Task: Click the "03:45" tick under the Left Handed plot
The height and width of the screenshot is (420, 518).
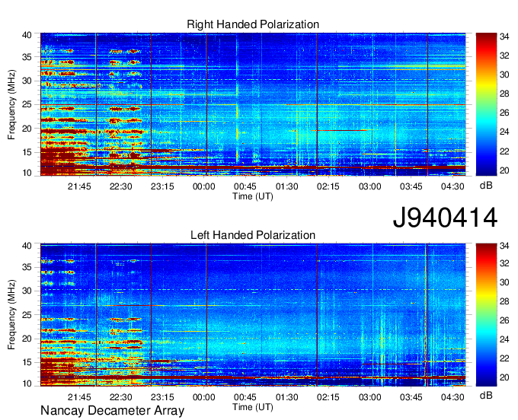Action: point(411,397)
